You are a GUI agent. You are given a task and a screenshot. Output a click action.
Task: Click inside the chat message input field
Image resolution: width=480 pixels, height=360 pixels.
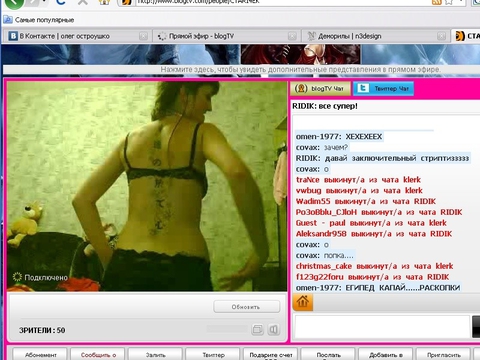point(382,326)
